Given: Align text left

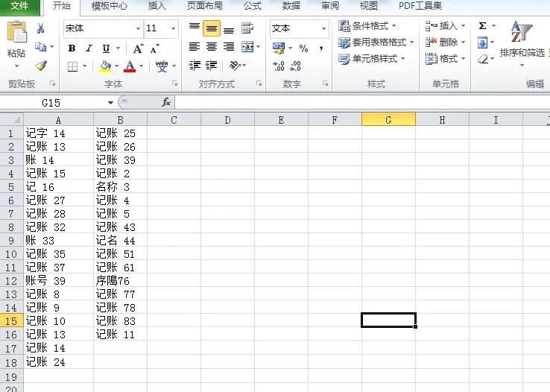Looking at the screenshot, I should pos(195,46).
